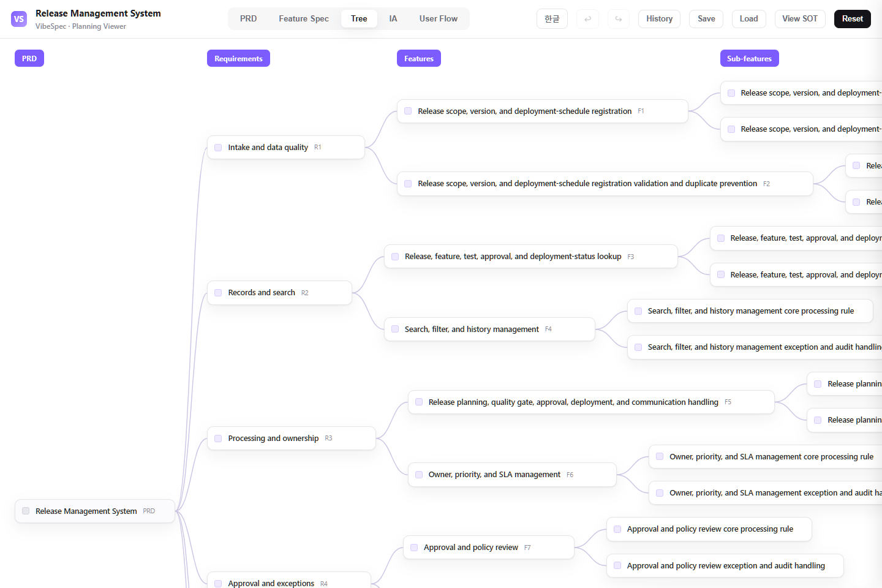Check Owner, priority, SLA exception and audit checkbox
This screenshot has width=882, height=588.
[660, 493]
